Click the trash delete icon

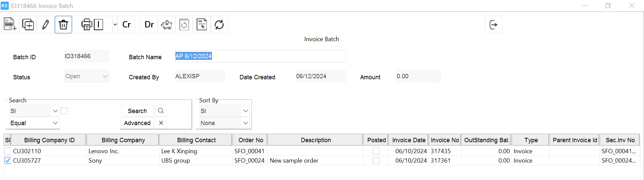[63, 24]
